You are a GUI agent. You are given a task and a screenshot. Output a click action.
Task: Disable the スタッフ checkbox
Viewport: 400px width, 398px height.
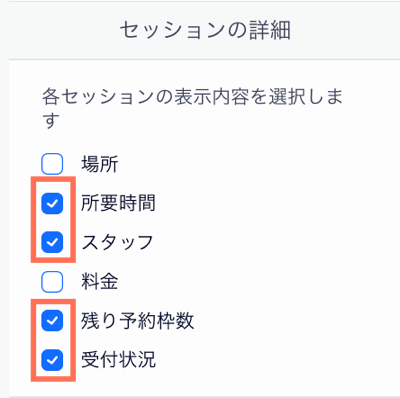pyautogui.click(x=52, y=242)
